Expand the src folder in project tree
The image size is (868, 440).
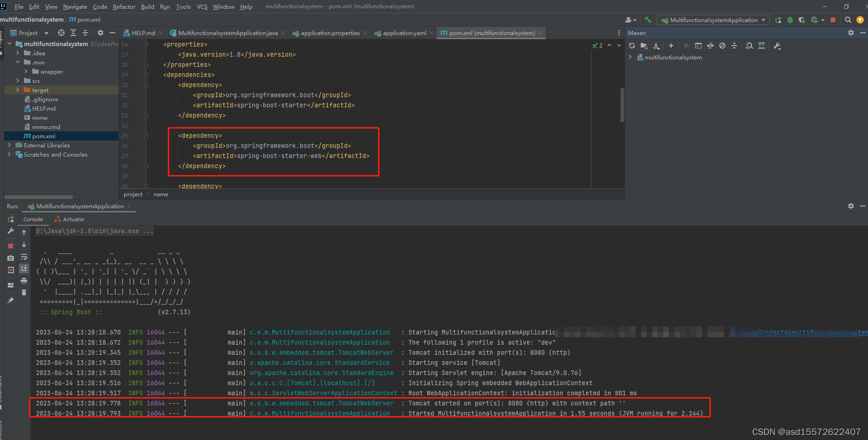click(18, 81)
